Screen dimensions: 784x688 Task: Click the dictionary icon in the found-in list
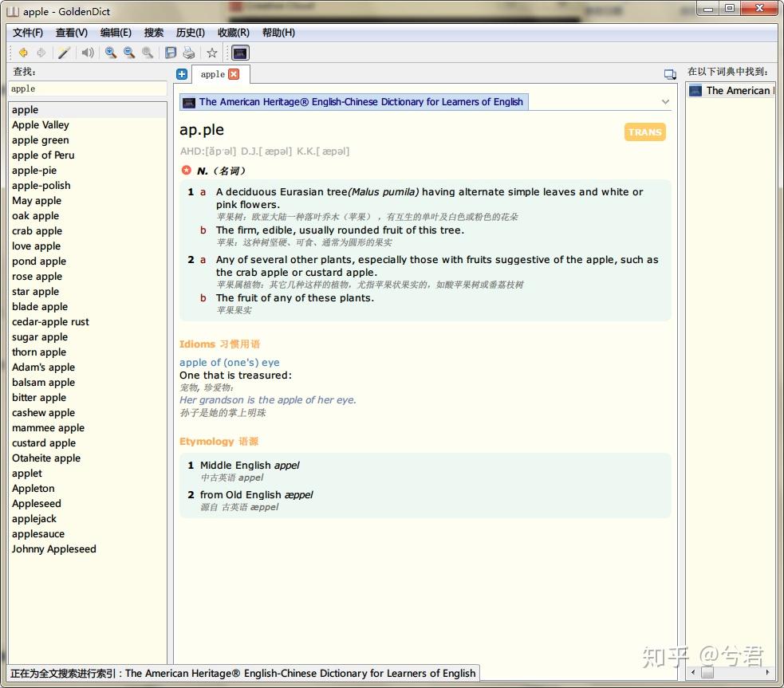coord(695,91)
